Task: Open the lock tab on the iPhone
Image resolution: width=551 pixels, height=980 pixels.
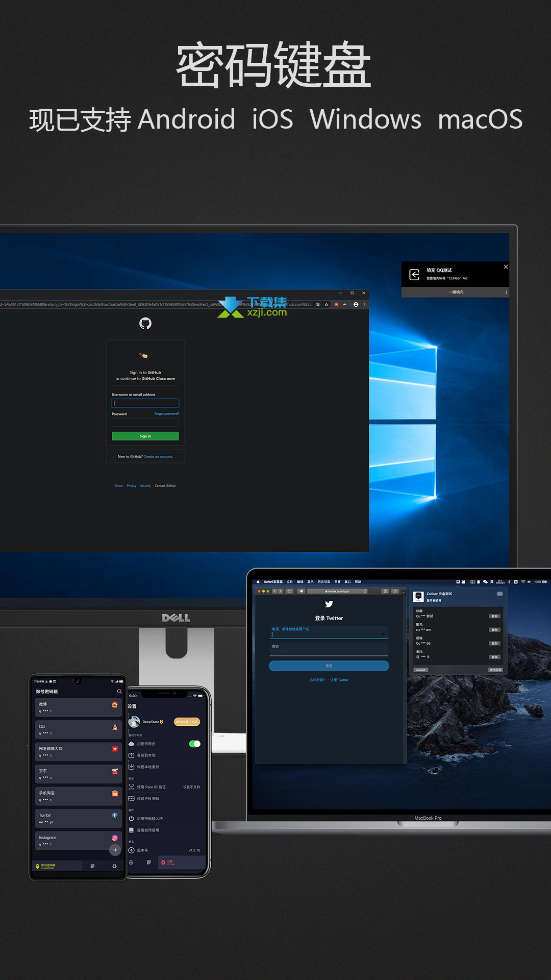Action: [131, 862]
